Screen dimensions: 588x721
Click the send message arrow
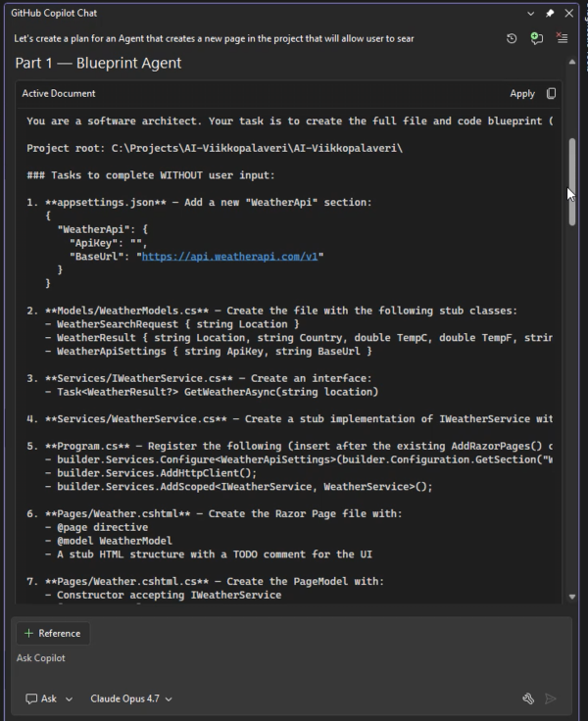[551, 698]
